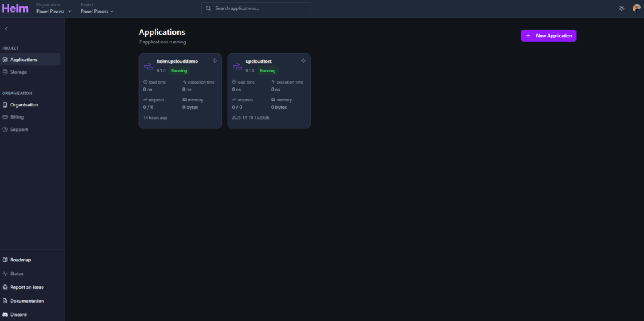Click the lightning icon on heimupclouddemo card
The width and height of the screenshot is (644, 321).
point(215,61)
